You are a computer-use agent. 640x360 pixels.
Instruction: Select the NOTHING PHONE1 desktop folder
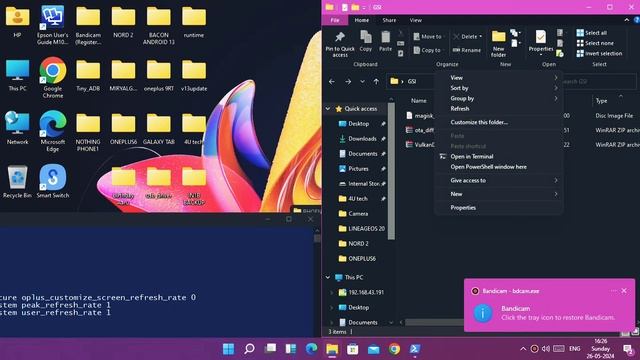pos(88,131)
